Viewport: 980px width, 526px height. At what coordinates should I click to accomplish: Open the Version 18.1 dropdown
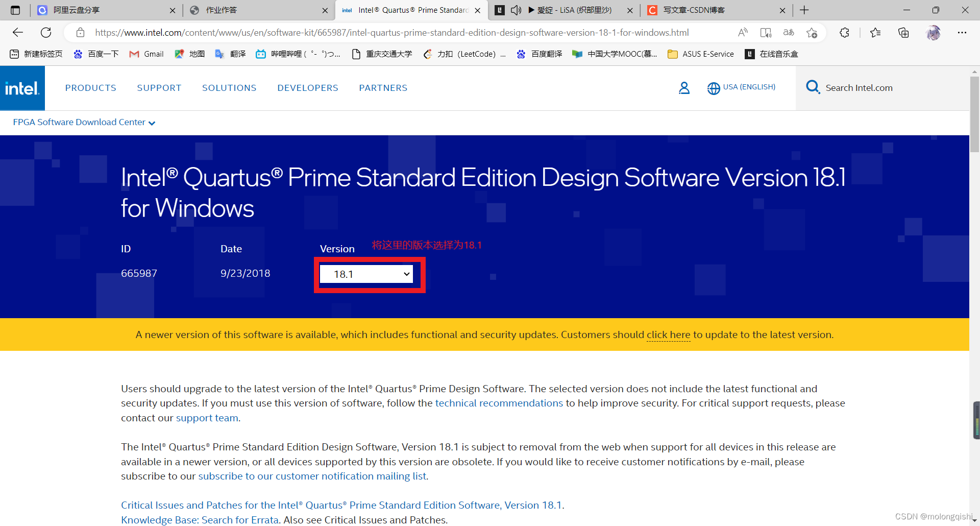[x=366, y=274]
